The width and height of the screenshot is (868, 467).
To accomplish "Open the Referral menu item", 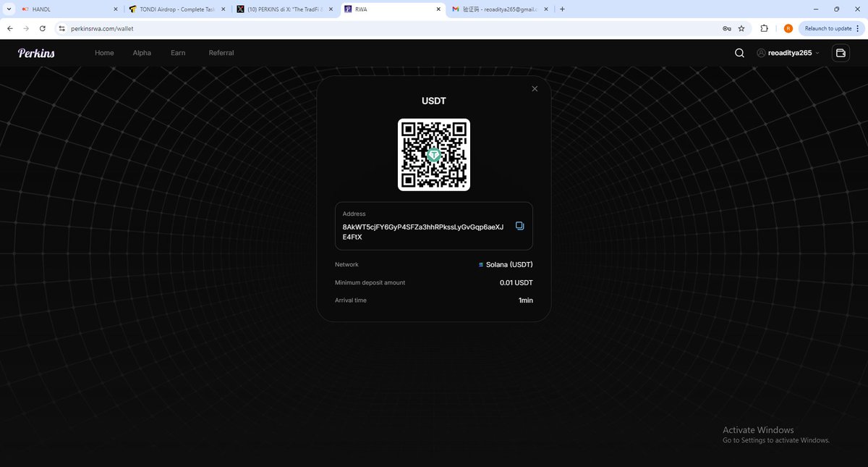I will (x=221, y=53).
